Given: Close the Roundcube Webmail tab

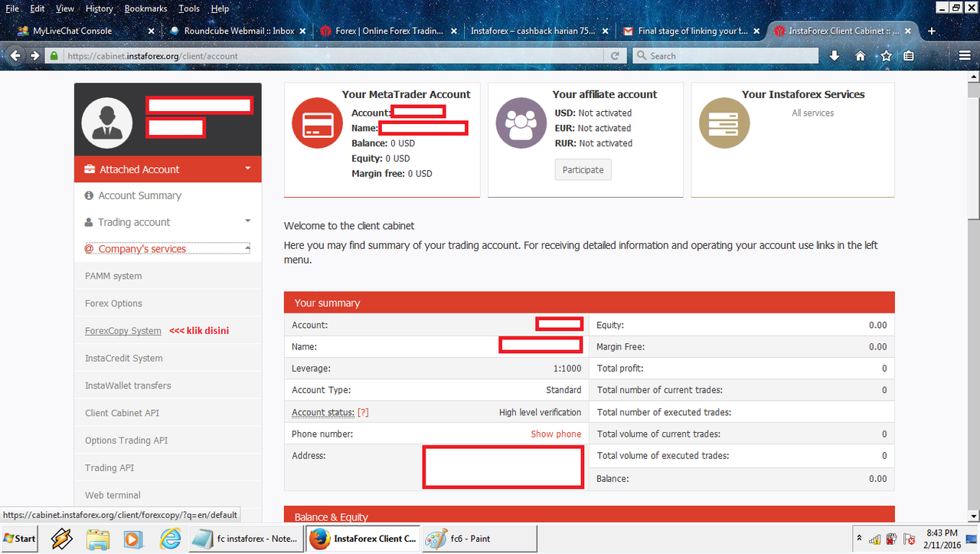Looking at the screenshot, I should click(x=302, y=31).
